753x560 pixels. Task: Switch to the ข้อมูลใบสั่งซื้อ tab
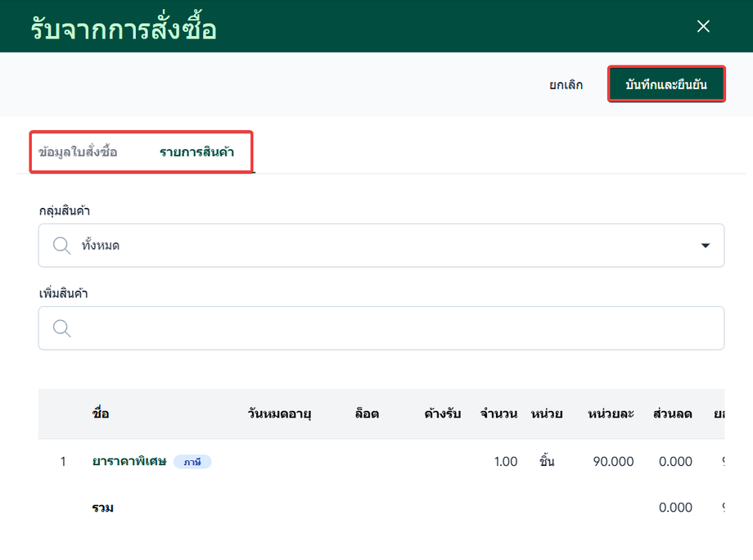click(78, 151)
